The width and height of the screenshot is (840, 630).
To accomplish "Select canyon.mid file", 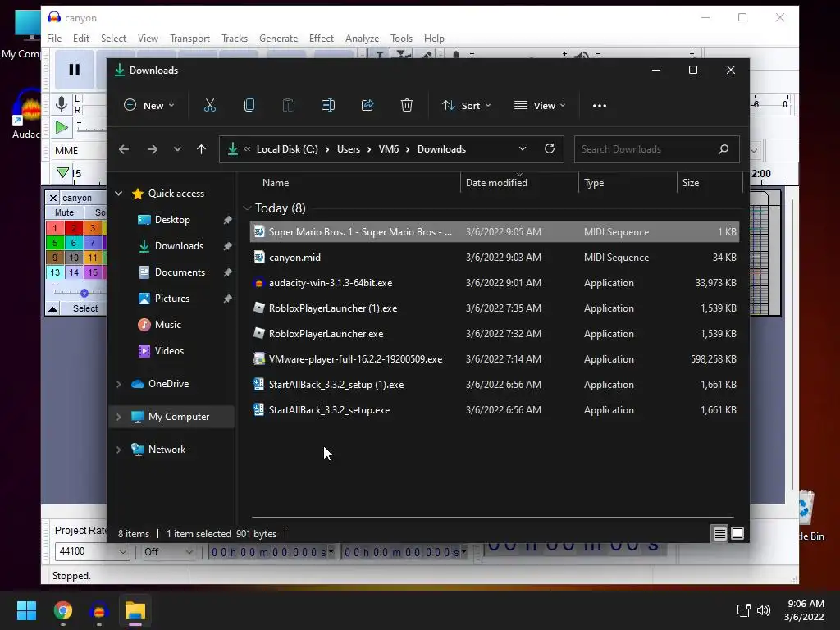I will coord(495,258).
